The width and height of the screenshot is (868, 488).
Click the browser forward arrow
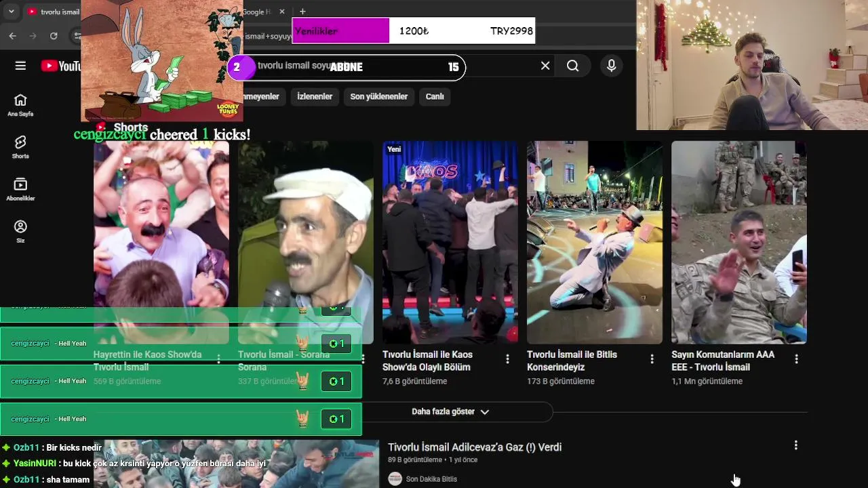(33, 36)
